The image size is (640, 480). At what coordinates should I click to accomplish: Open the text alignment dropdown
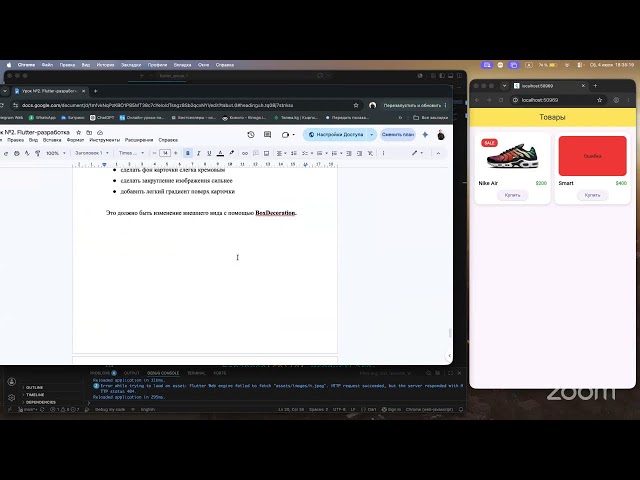pos(282,153)
